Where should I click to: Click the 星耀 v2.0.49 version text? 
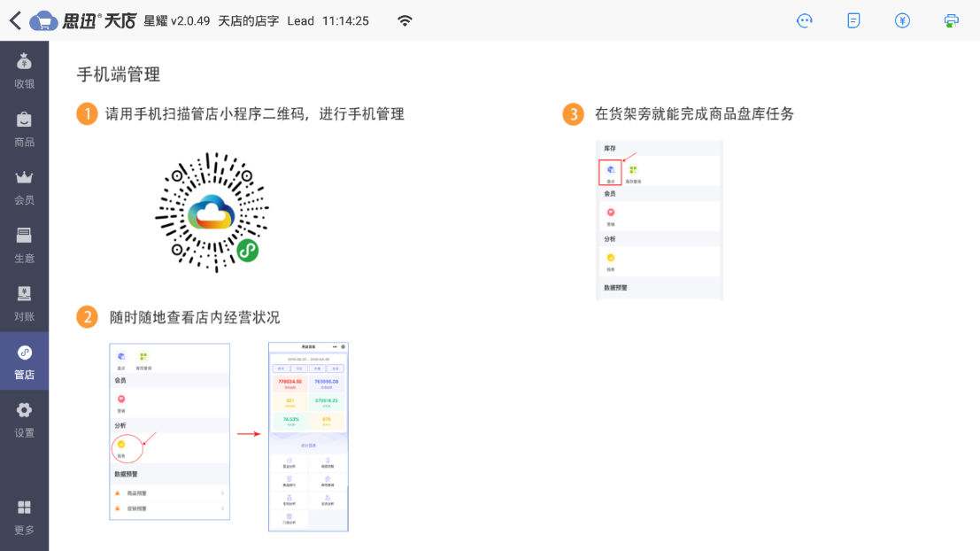[177, 20]
